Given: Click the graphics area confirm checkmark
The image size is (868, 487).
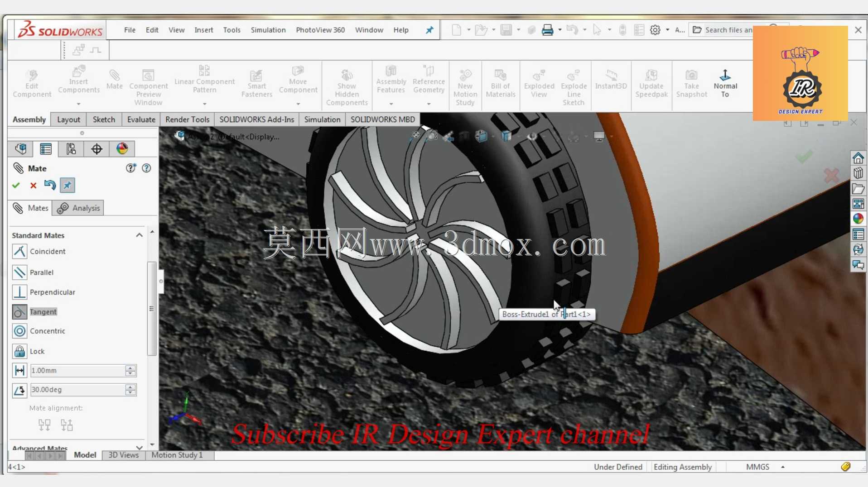Looking at the screenshot, I should (804, 157).
